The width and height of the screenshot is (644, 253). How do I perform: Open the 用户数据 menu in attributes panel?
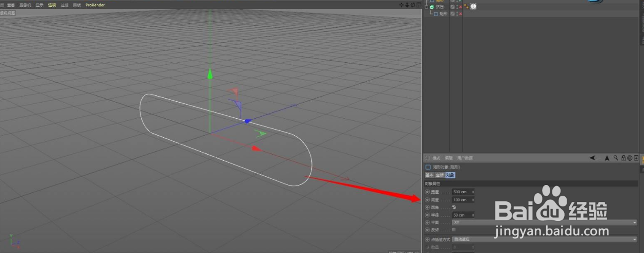465,158
